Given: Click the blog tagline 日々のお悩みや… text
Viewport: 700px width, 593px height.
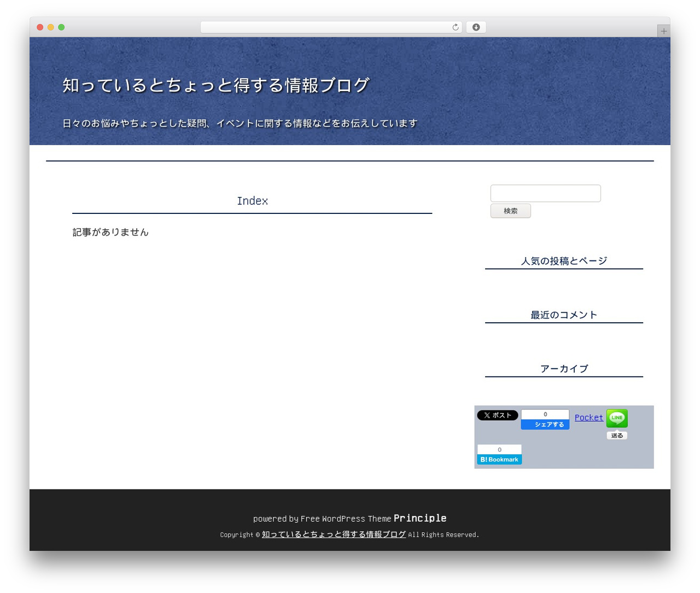Looking at the screenshot, I should point(240,123).
